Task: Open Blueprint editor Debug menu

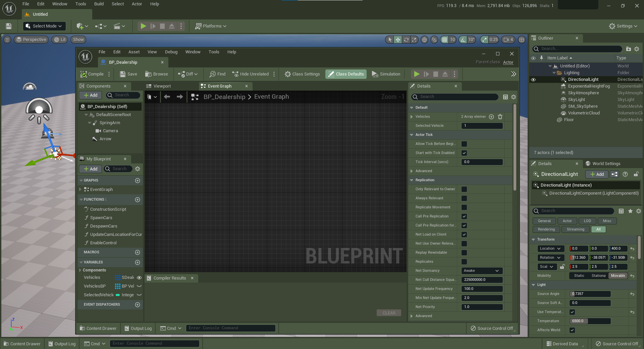Action: (x=171, y=52)
